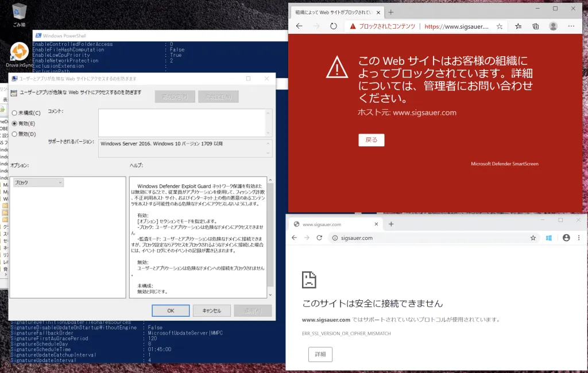Click the policy dialog title bar icon

coord(14,79)
